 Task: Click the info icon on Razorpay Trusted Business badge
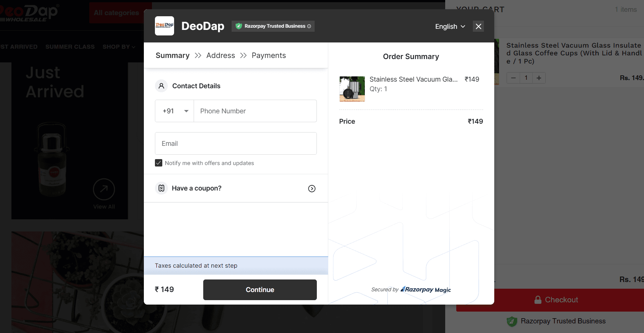pos(309,26)
